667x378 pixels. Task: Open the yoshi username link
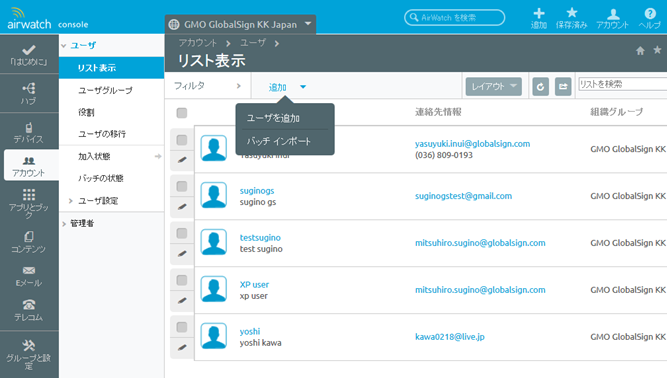click(x=250, y=331)
